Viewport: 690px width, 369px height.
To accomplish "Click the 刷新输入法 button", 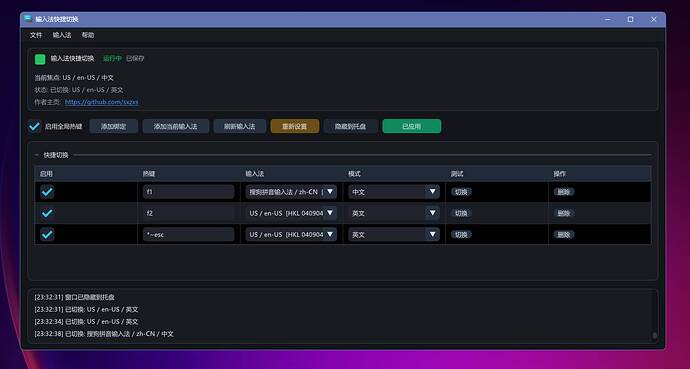I will tap(240, 126).
